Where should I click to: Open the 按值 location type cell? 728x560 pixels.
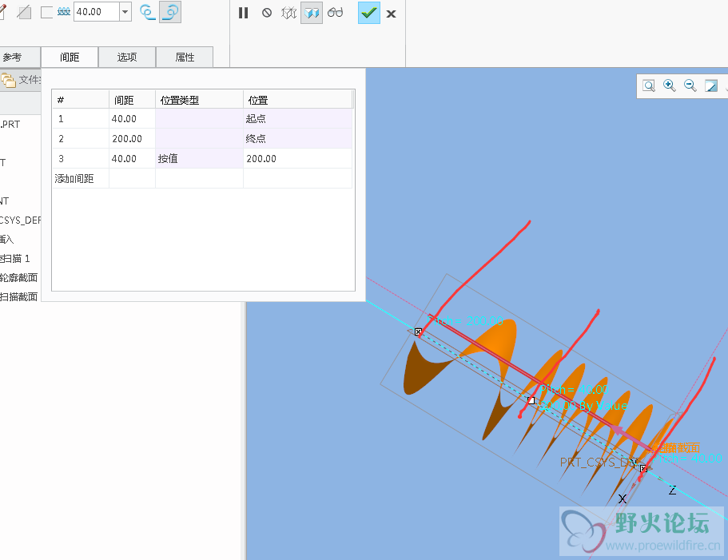[199, 159]
